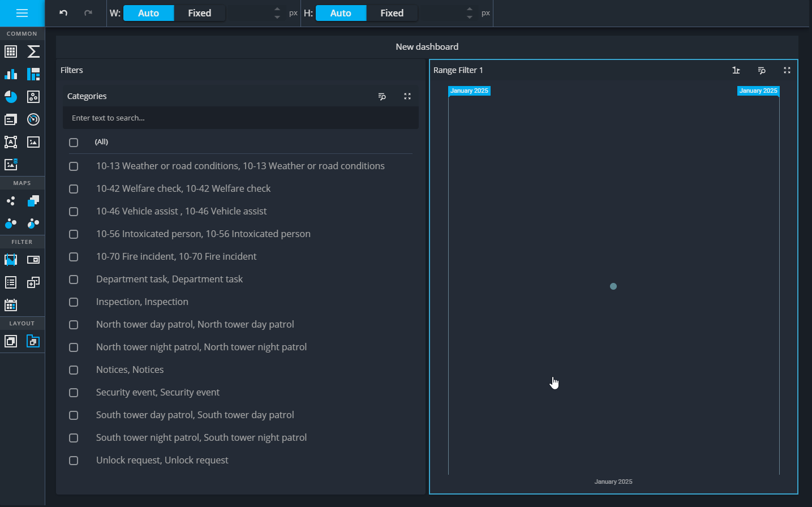Screen dimensions: 812x507
Task: Add a Geo Point Map item
Action: [x=11, y=201]
